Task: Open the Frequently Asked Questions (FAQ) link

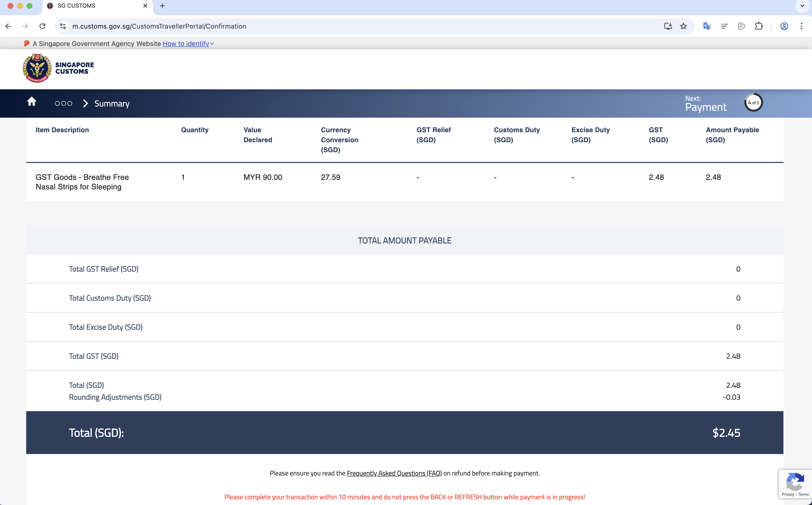Action: [x=394, y=473]
